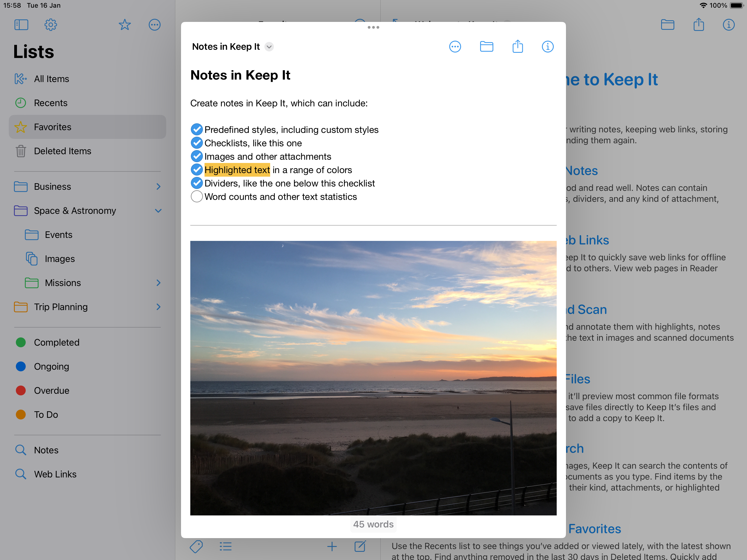Screen dimensions: 747x560
Task: Tap the 45 words count label
Action: point(373,524)
